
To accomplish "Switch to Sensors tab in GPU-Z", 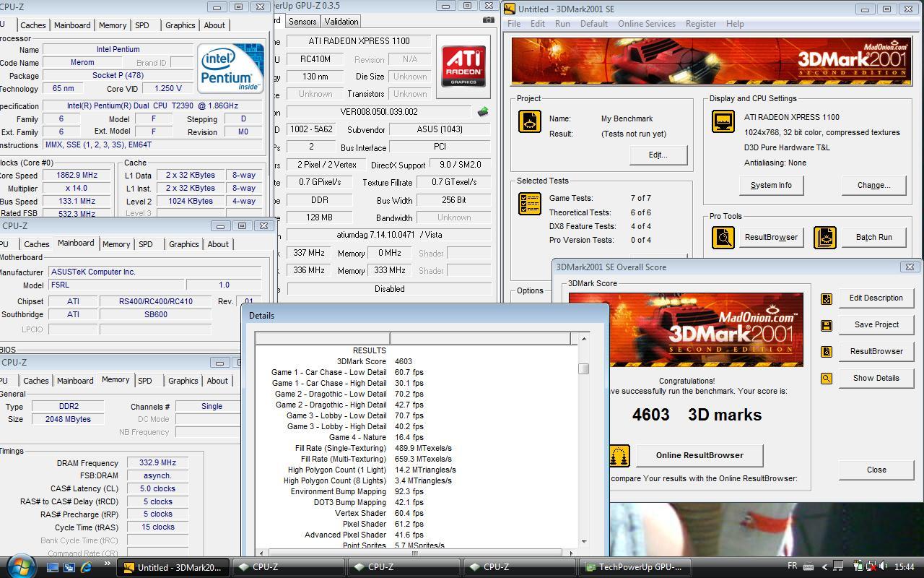I will pyautogui.click(x=302, y=22).
